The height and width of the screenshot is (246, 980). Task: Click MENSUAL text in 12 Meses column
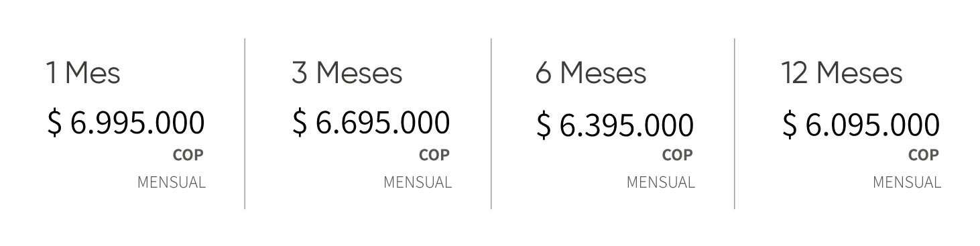[x=907, y=182]
